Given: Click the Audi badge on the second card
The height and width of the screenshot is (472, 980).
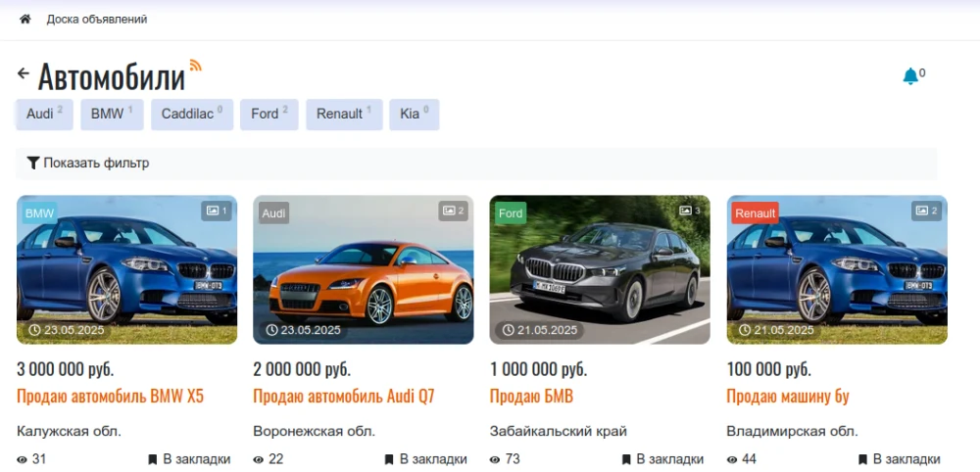Looking at the screenshot, I should (x=273, y=212).
